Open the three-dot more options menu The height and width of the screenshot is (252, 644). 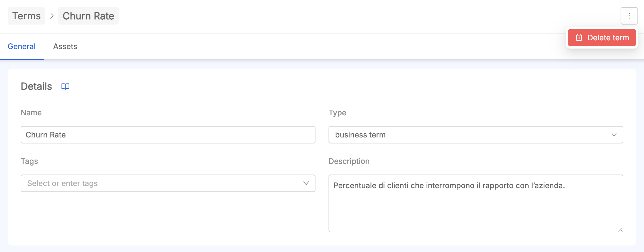pos(629,16)
